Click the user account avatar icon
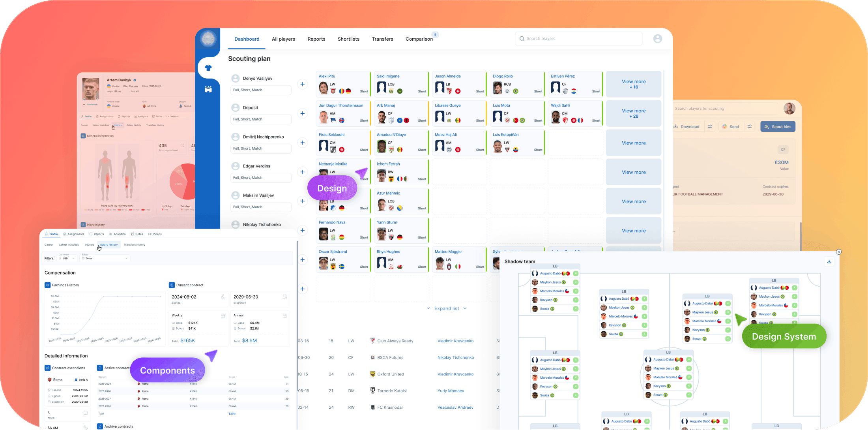This screenshot has height=430, width=868. [657, 39]
